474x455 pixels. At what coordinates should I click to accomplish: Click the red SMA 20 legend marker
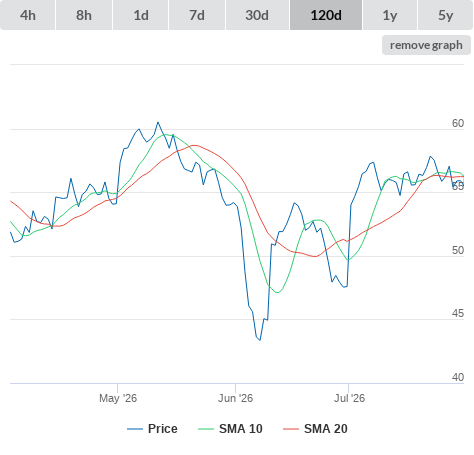click(x=291, y=429)
